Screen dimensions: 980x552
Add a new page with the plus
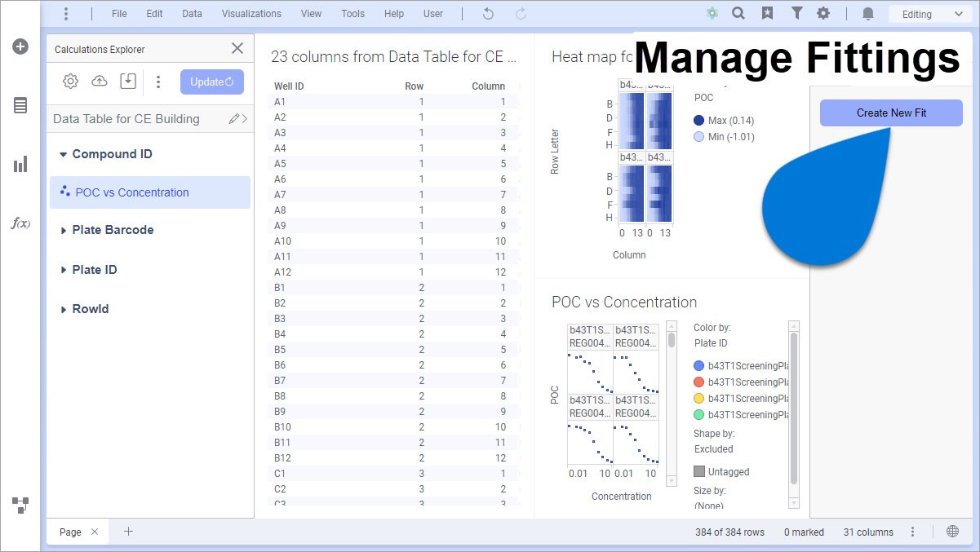pos(128,532)
